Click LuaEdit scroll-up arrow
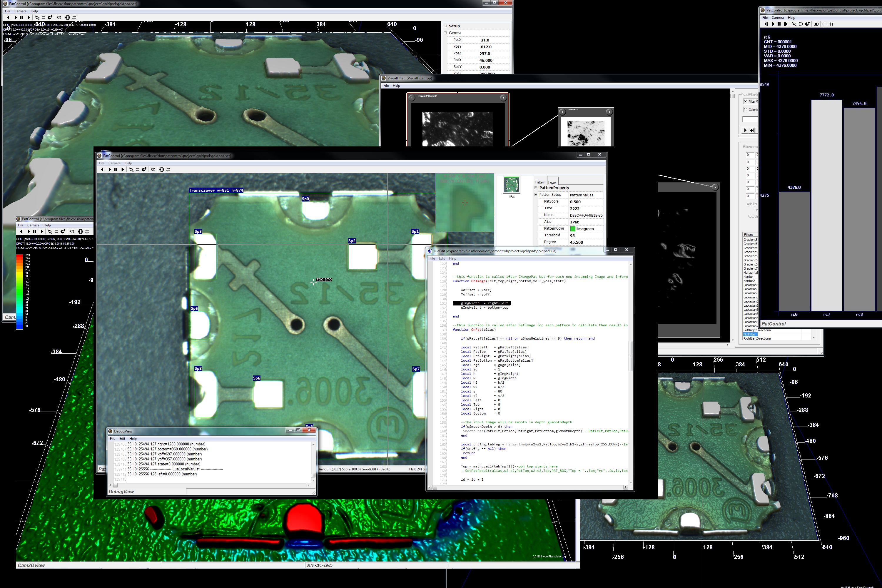This screenshot has width=882, height=588. click(x=631, y=264)
